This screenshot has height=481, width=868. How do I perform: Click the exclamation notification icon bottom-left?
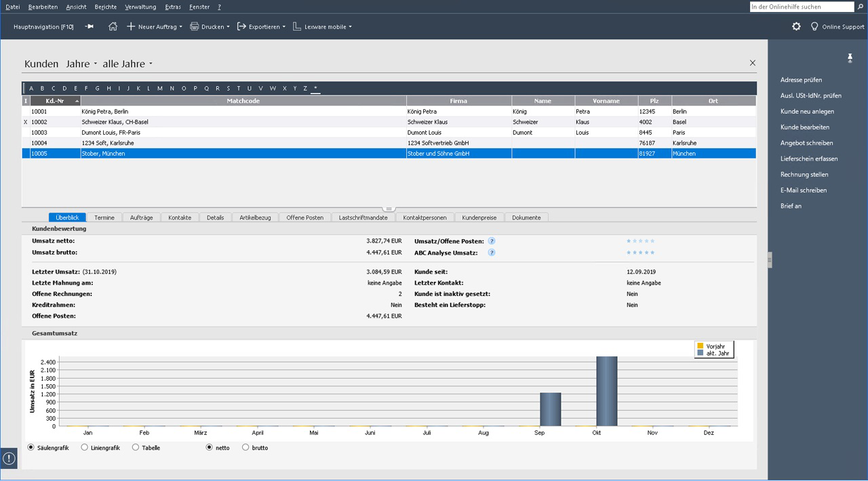tap(9, 459)
